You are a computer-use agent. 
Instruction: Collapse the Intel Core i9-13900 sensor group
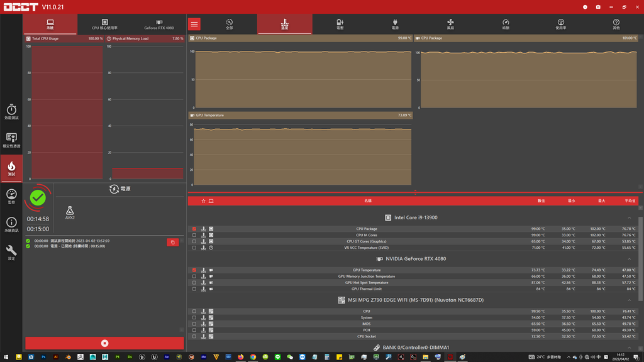click(x=630, y=217)
